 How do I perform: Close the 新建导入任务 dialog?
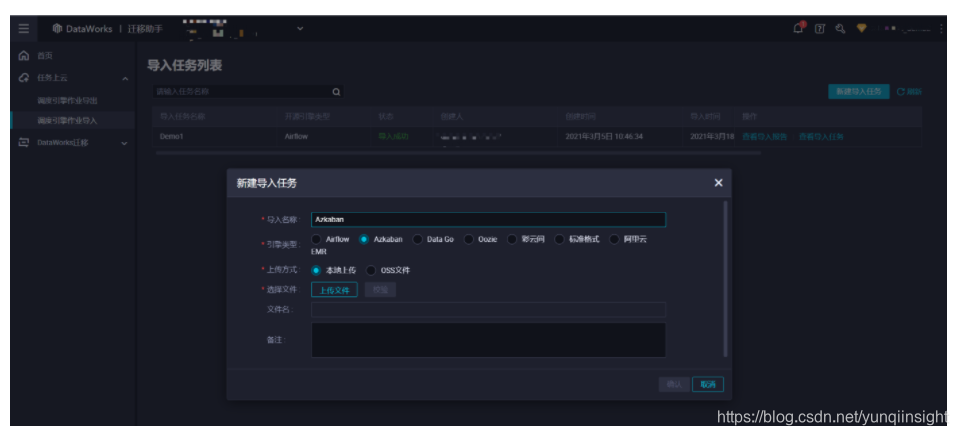(718, 183)
